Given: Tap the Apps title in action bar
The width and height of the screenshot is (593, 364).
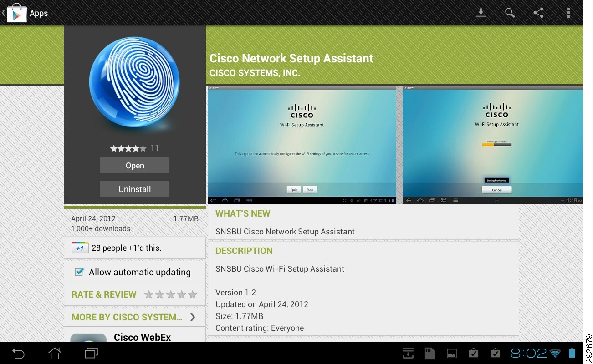Looking at the screenshot, I should click(39, 13).
